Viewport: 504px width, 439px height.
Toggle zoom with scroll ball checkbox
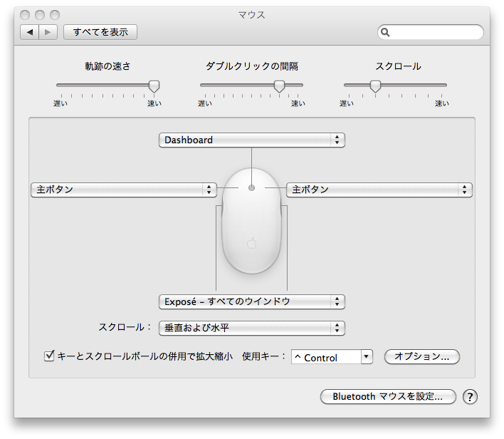point(49,356)
